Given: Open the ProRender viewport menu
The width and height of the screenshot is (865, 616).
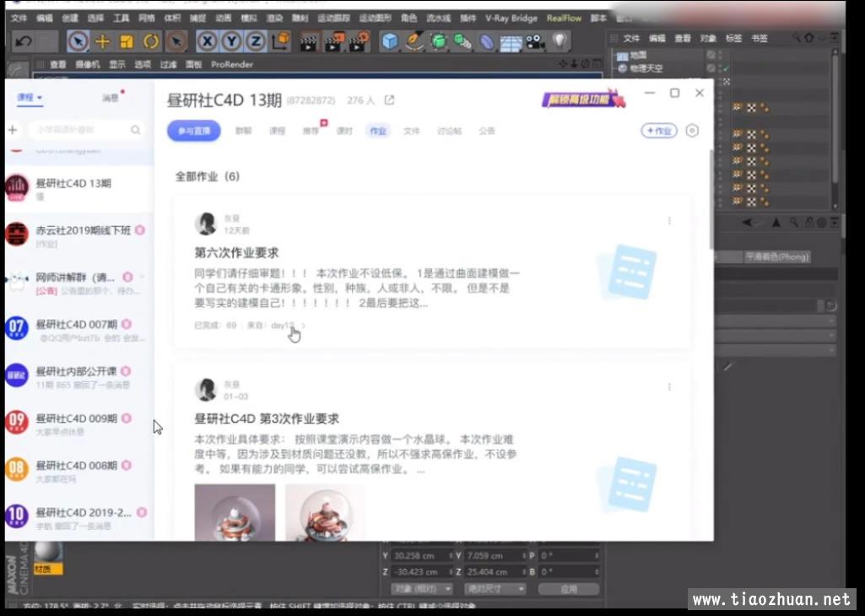Looking at the screenshot, I should click(232, 64).
